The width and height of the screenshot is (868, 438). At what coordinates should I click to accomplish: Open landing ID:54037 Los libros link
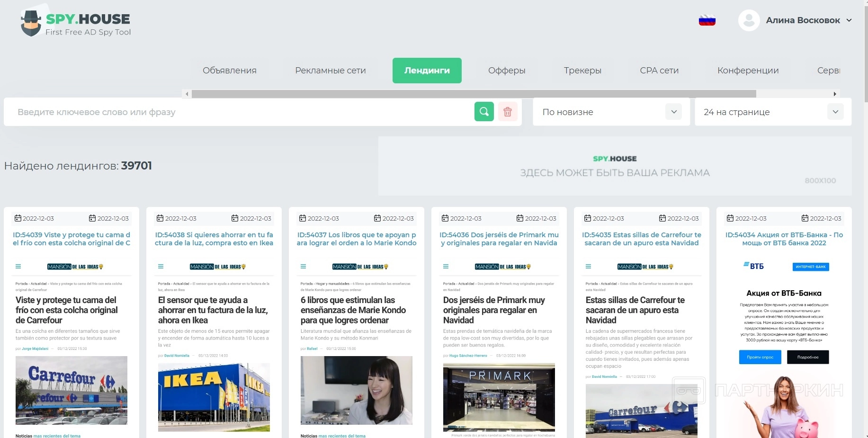[357, 239]
